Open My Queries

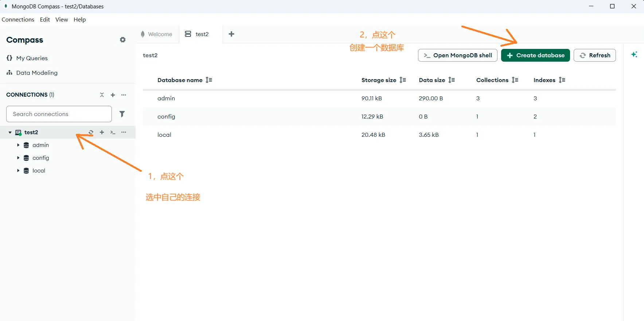(32, 58)
